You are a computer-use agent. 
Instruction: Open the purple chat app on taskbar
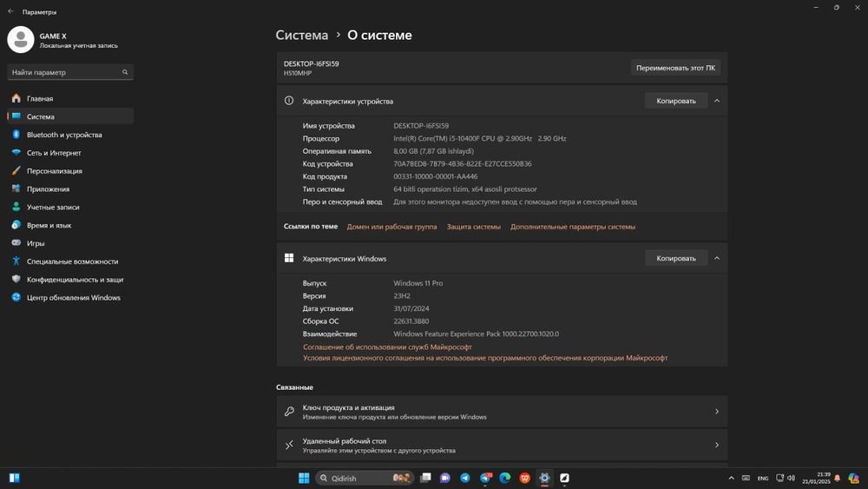point(445,478)
